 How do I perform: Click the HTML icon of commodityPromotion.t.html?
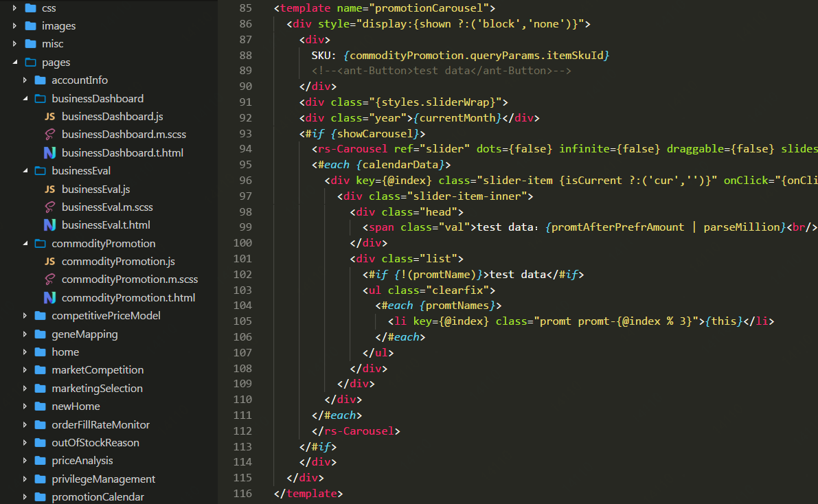[49, 297]
